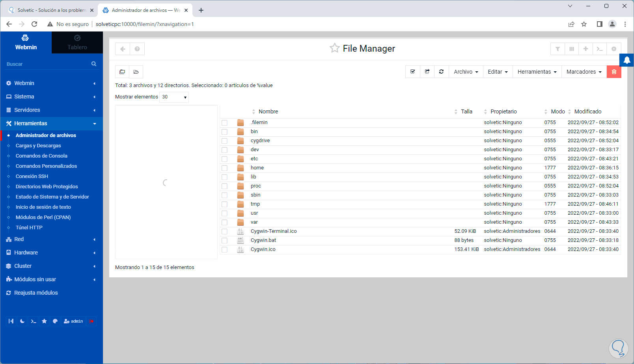Click the Cygwin.bat file icon
The width and height of the screenshot is (634, 364).
(x=241, y=240)
